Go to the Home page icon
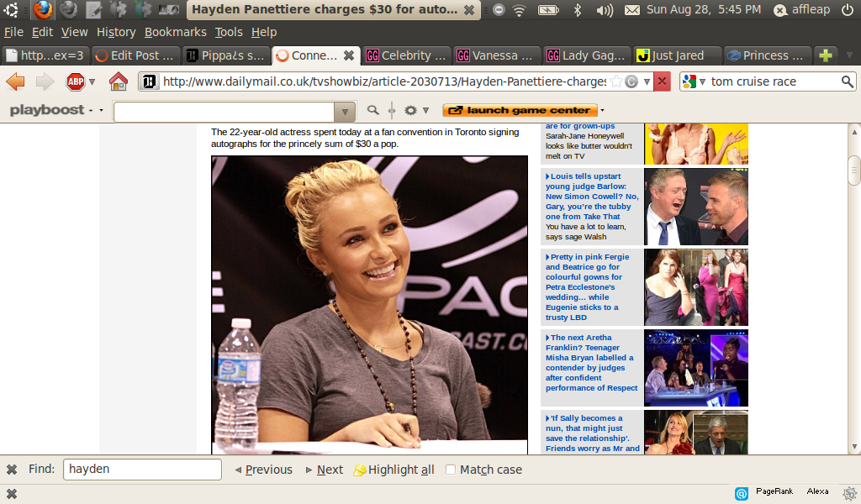This screenshot has height=504, width=861. (x=118, y=81)
